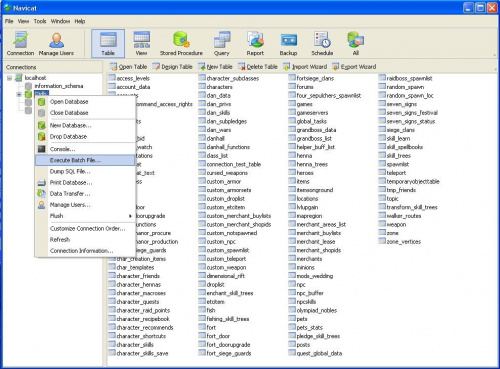This screenshot has height=369, width=500.
Task: Click Refresh in context menu
Action: pyautogui.click(x=85, y=239)
